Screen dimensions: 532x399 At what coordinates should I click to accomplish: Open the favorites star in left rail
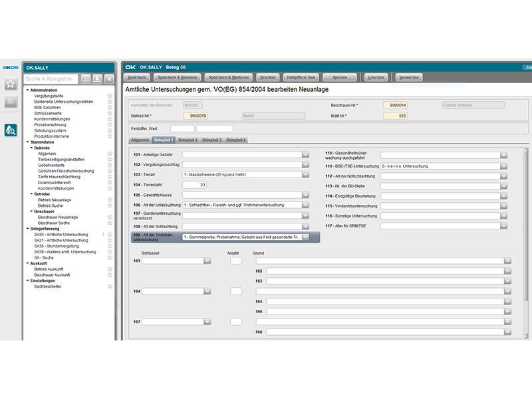11,84
